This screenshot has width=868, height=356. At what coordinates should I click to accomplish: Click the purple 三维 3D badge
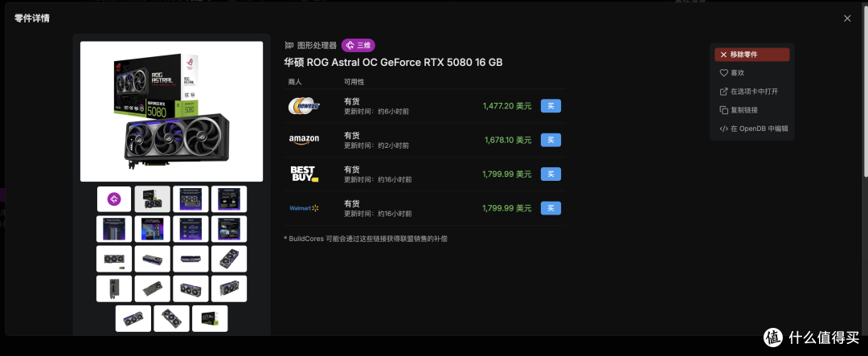358,45
